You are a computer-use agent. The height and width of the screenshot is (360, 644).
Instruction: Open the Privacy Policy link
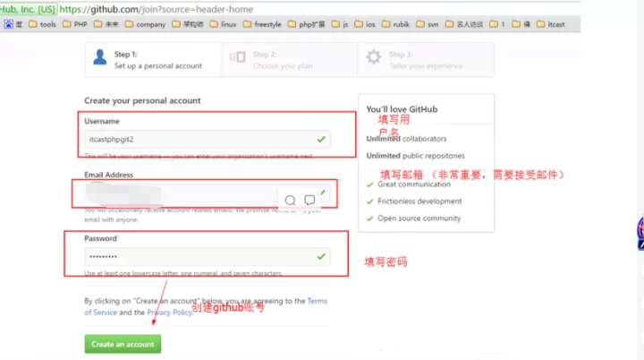pyautogui.click(x=169, y=313)
